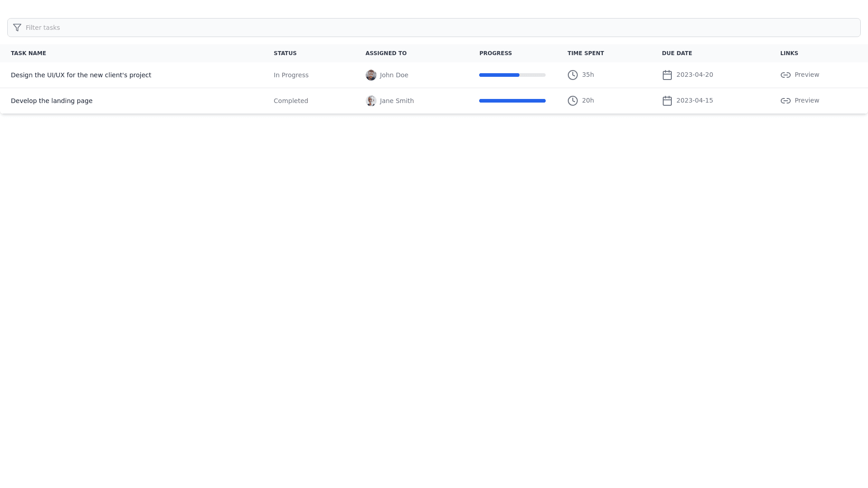This screenshot has width=868, height=488.
Task: Click the Due Date column header
Action: point(677,53)
